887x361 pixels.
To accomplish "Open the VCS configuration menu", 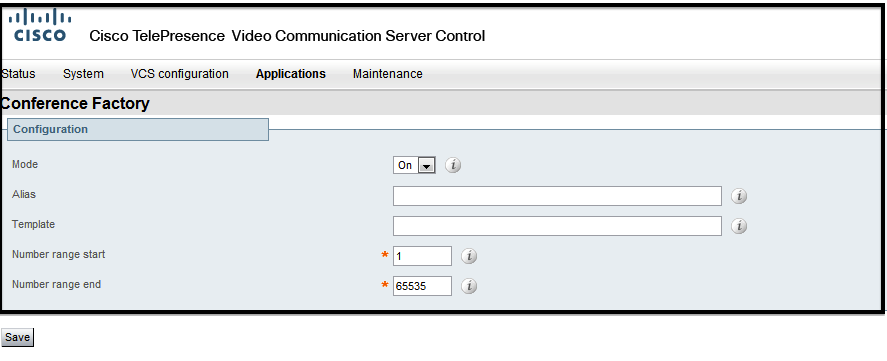I will point(179,74).
